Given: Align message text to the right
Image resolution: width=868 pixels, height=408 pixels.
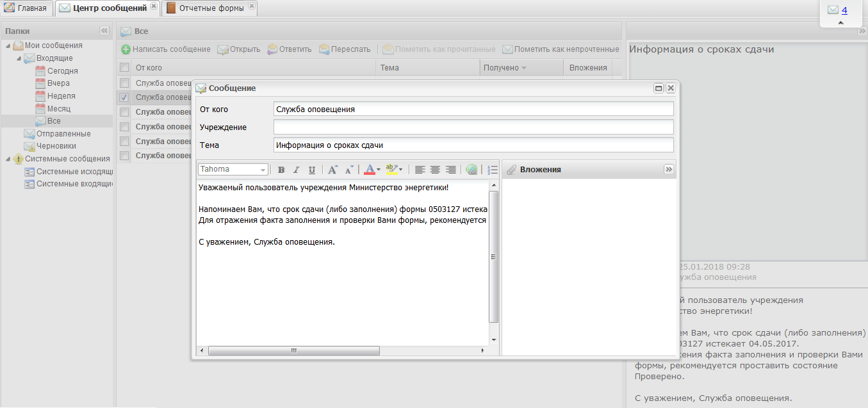Looking at the screenshot, I should 450,170.
